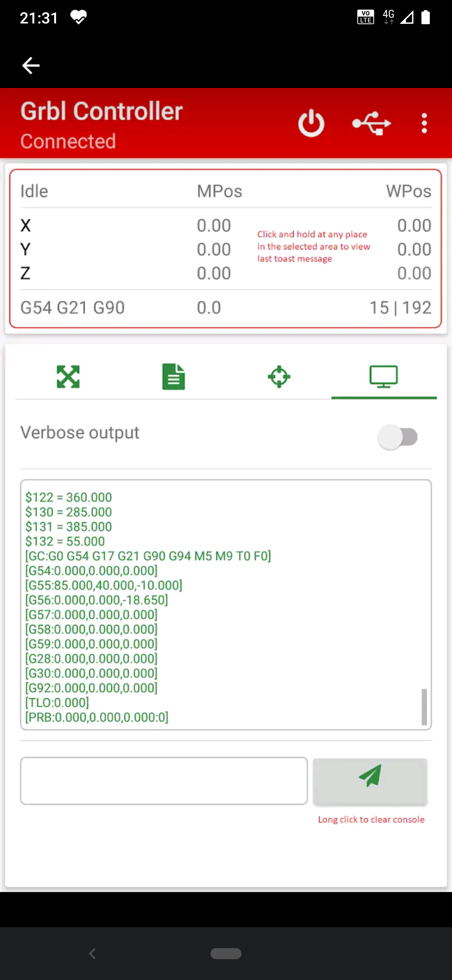Tap the feed rate value 0.0
Viewport: 452px width, 980px height.
(209, 308)
